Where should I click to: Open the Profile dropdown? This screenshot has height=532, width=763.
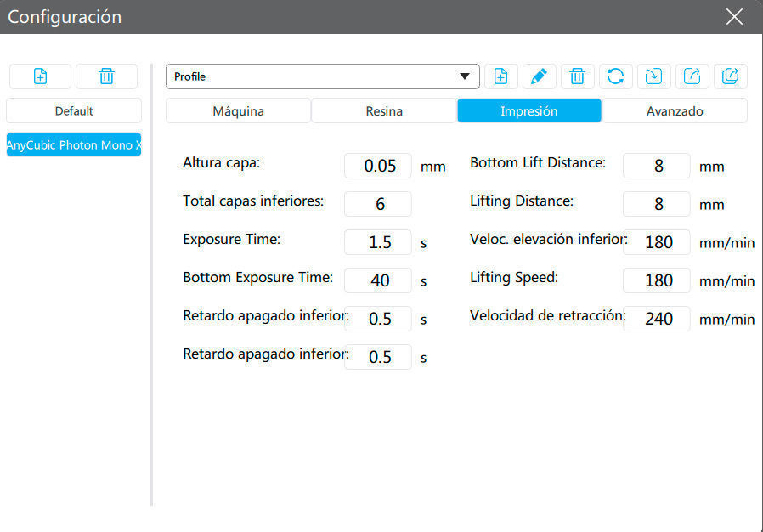(322, 76)
